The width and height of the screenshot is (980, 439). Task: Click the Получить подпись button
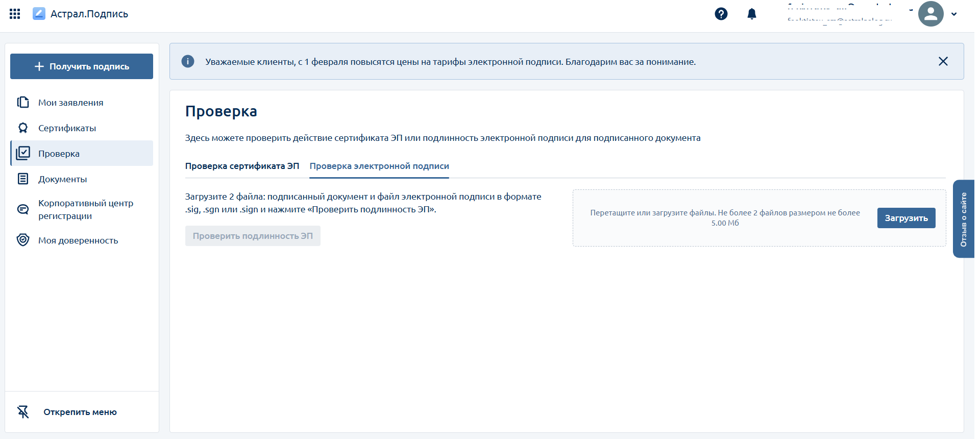pyautogui.click(x=82, y=66)
